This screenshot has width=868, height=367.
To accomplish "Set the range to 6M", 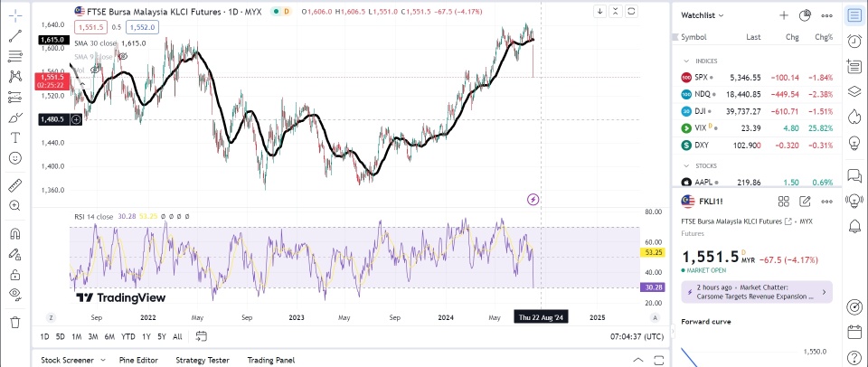I will pos(109,336).
